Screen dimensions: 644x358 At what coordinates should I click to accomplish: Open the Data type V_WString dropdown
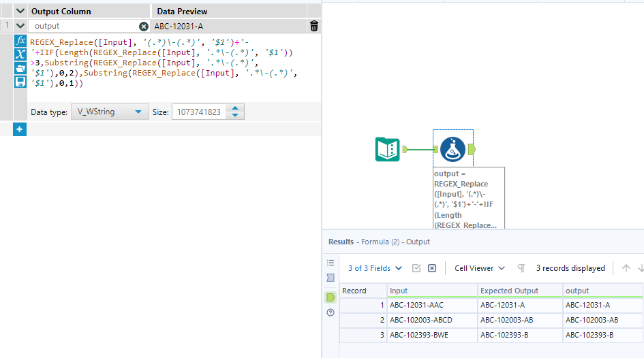click(110, 112)
